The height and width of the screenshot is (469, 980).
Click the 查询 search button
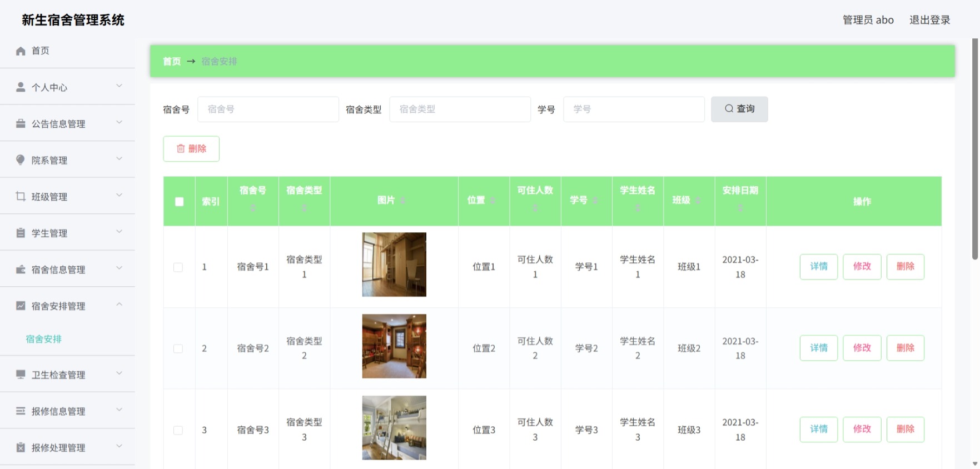pyautogui.click(x=739, y=109)
